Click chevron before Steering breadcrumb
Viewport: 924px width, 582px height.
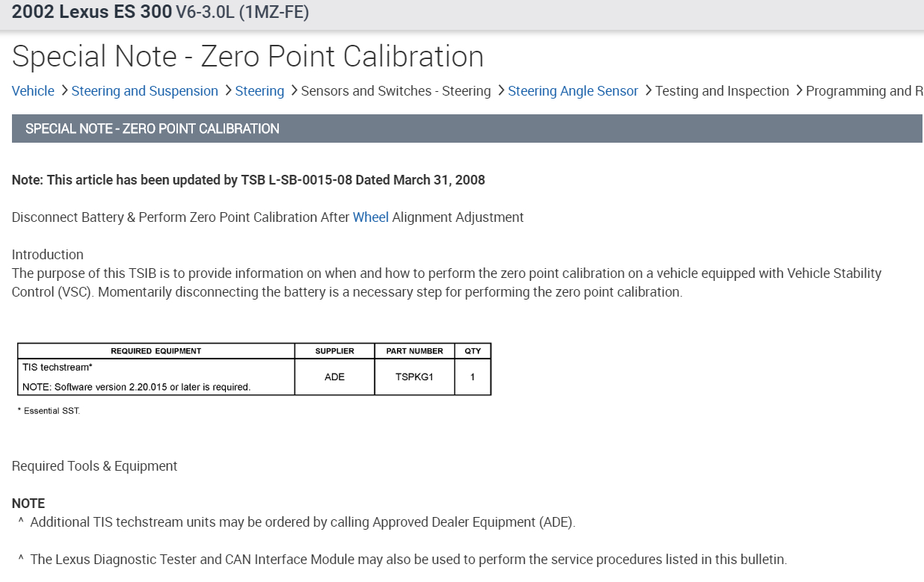pos(227,90)
